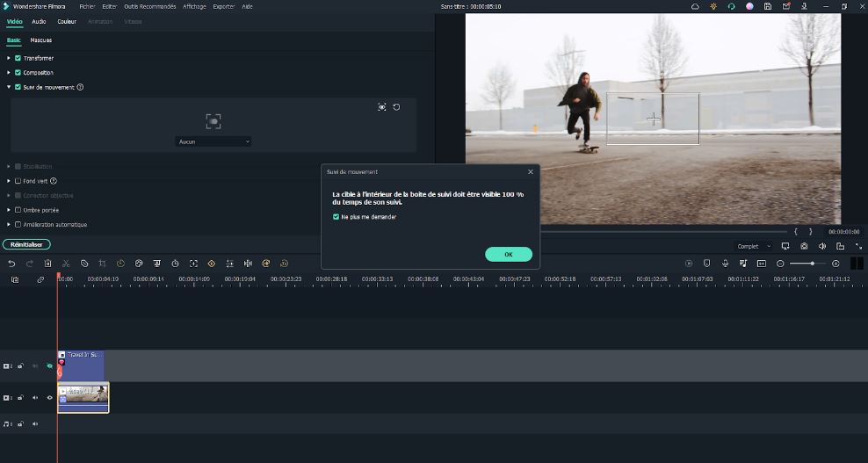Click the download icon in title bar

(x=805, y=7)
